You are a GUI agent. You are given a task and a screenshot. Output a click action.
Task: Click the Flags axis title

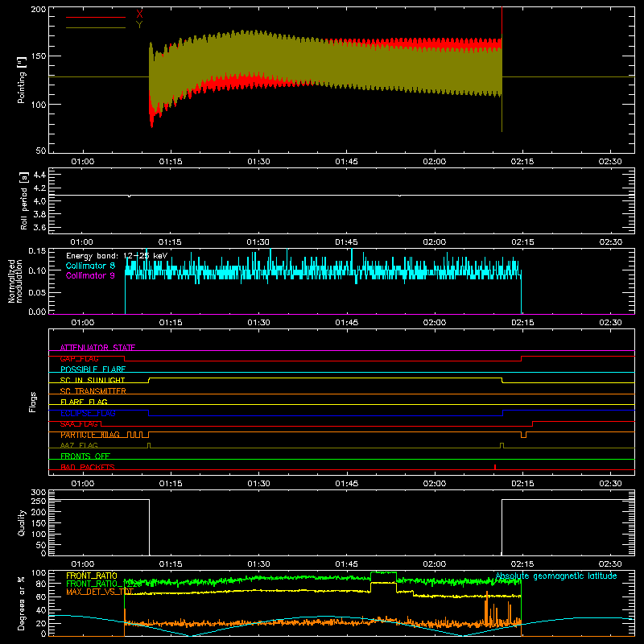(32, 402)
